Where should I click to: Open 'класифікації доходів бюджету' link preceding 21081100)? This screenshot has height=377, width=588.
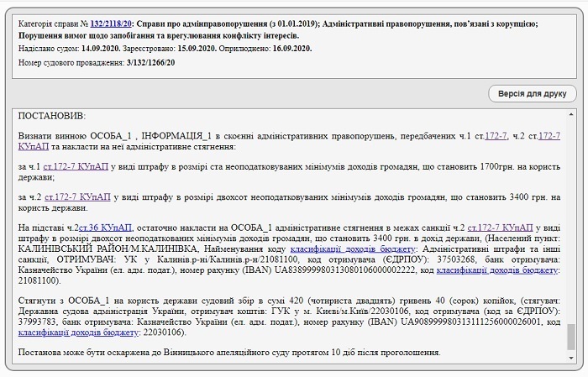[497, 270]
